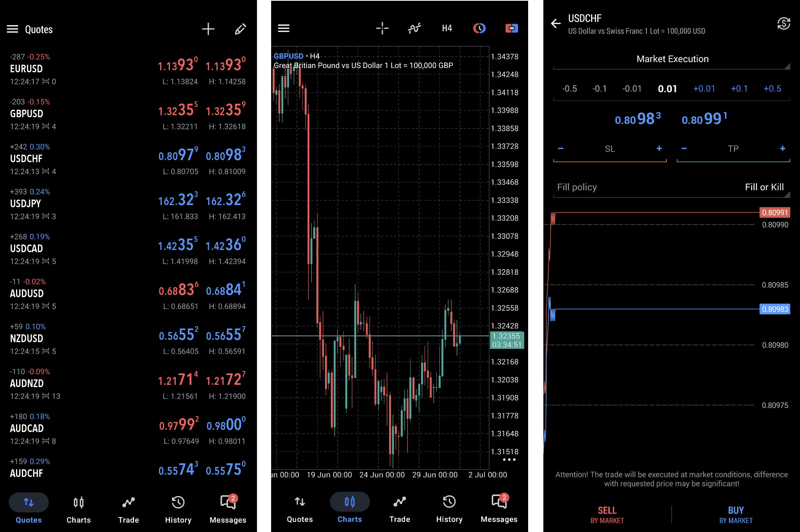The image size is (800, 532).
Task: Tap the SL input field
Action: click(x=610, y=149)
